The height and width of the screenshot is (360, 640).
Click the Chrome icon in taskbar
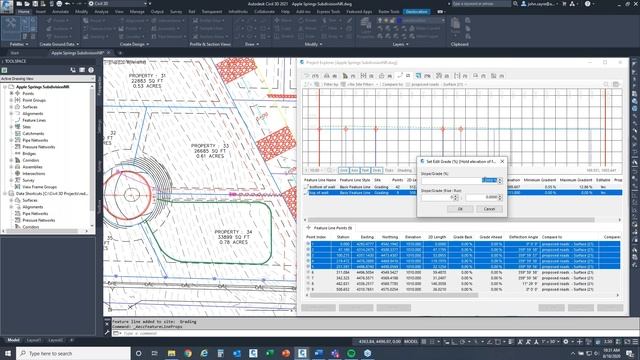click(188, 353)
